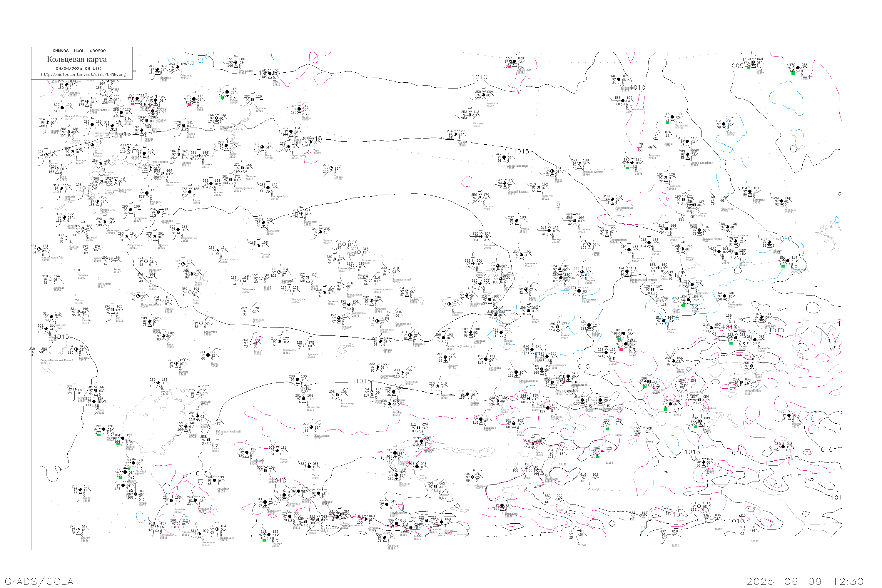
Task: Click the 1005 isobar label
Action: [735, 66]
